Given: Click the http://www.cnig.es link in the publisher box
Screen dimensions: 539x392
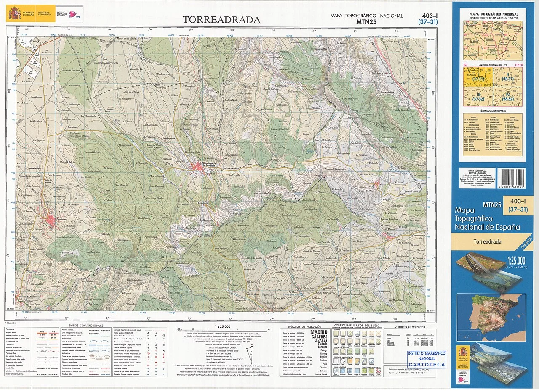Looking at the screenshot, I should click(x=467, y=181).
